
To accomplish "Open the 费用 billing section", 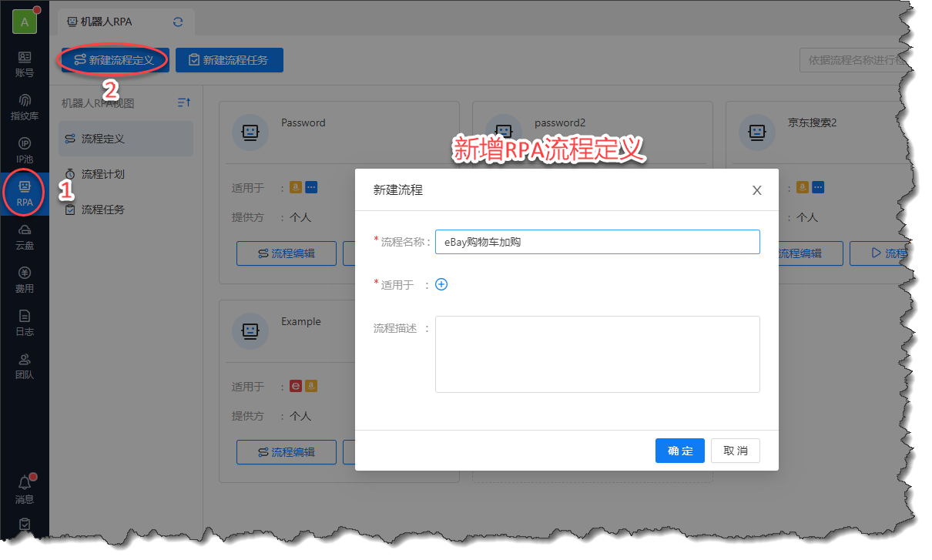I will tap(25, 280).
